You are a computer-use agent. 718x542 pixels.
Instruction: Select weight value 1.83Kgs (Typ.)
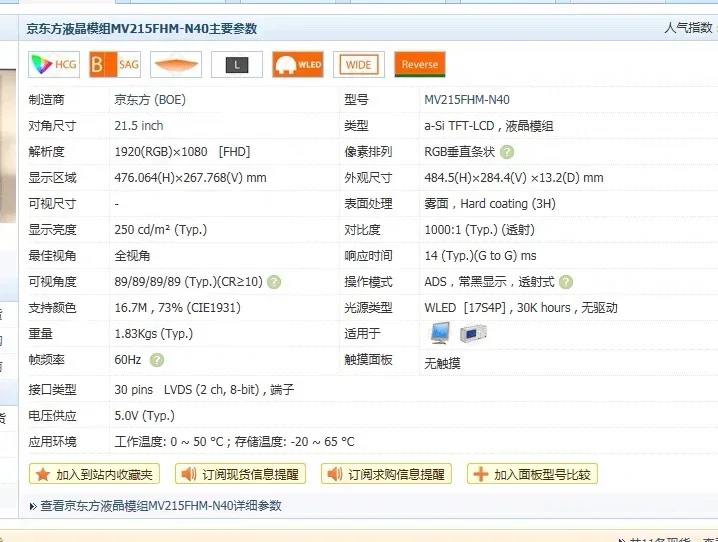coord(154,334)
